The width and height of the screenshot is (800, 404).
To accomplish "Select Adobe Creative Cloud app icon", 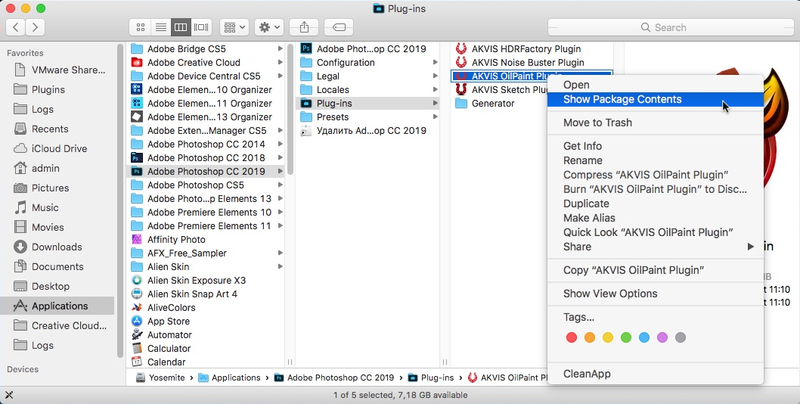I will (x=136, y=62).
